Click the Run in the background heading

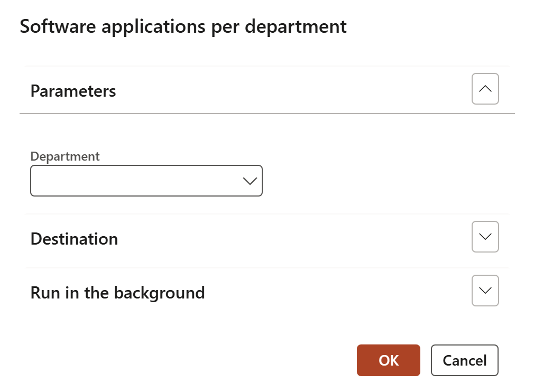[117, 293]
